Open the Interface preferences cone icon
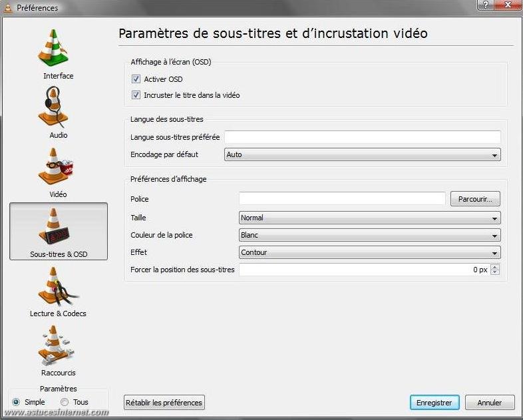 (x=53, y=48)
